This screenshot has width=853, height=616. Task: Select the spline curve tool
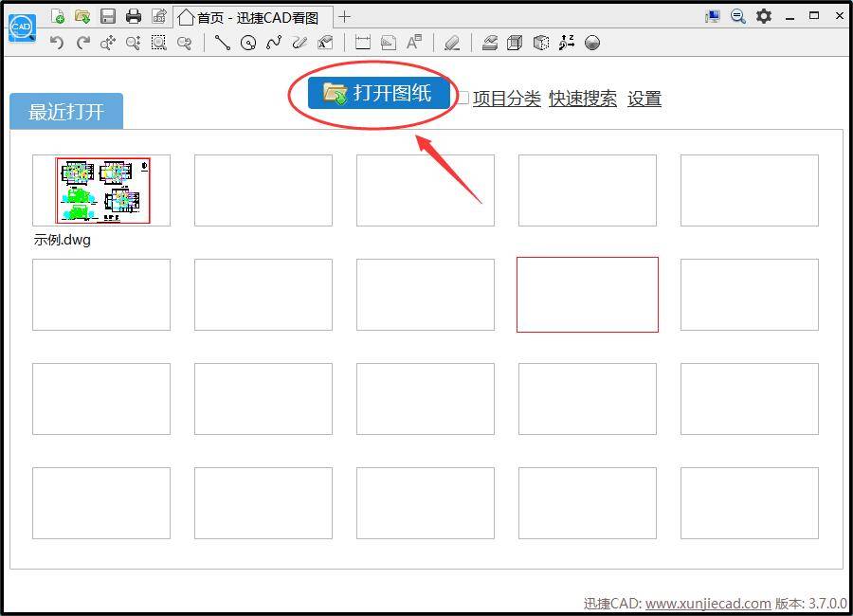(274, 43)
